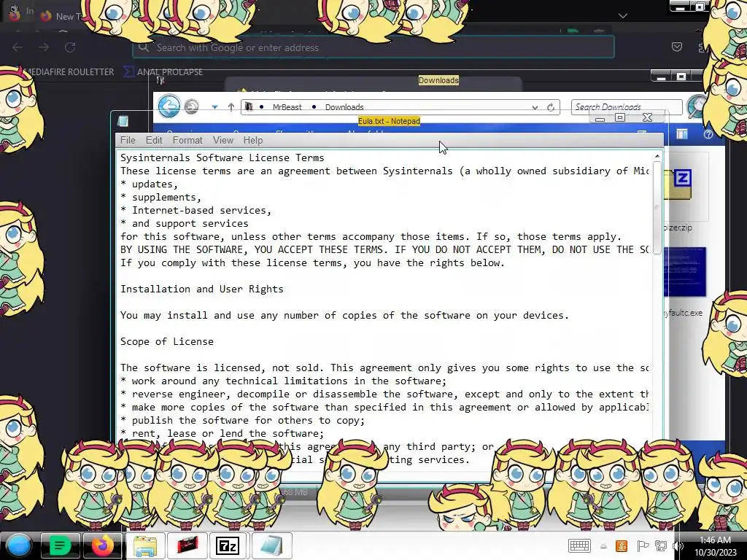
Task: Switch to Notepad on the taskbar
Action: [271, 545]
